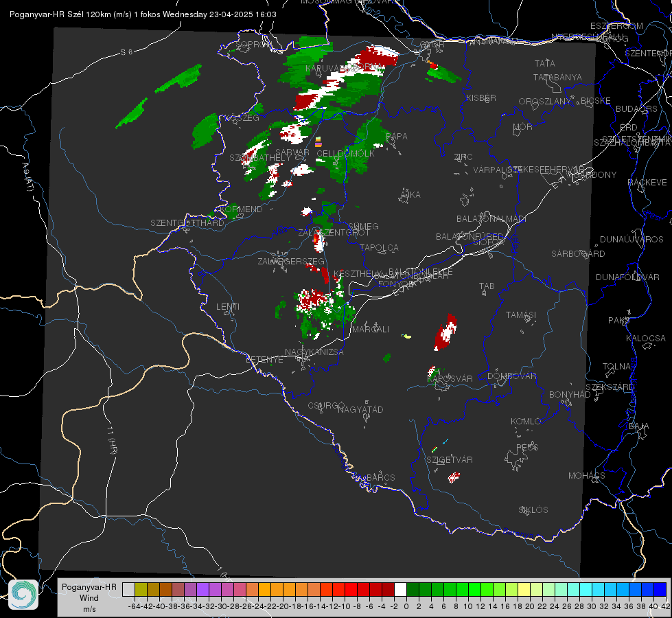Click the radar title with date 23-04-2025 16:03

143,14
